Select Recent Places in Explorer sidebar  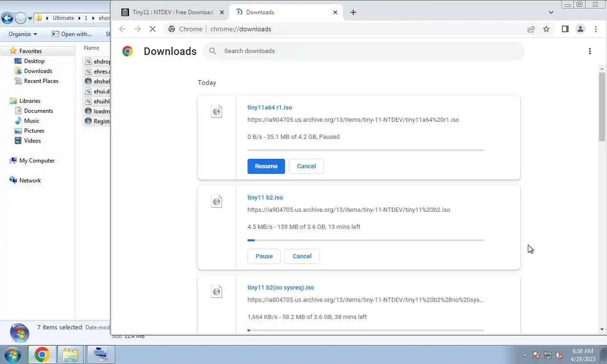[41, 81]
